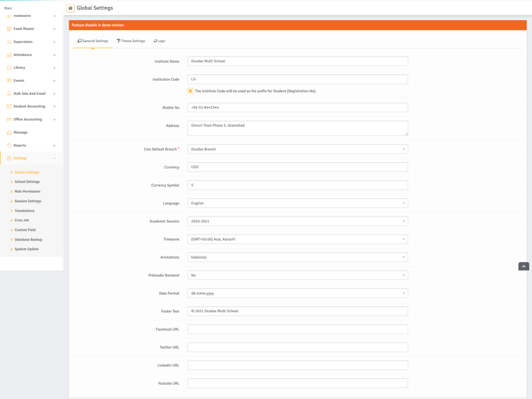The width and height of the screenshot is (532, 399).
Task: Open the Date Format dropdown
Action: point(297,293)
